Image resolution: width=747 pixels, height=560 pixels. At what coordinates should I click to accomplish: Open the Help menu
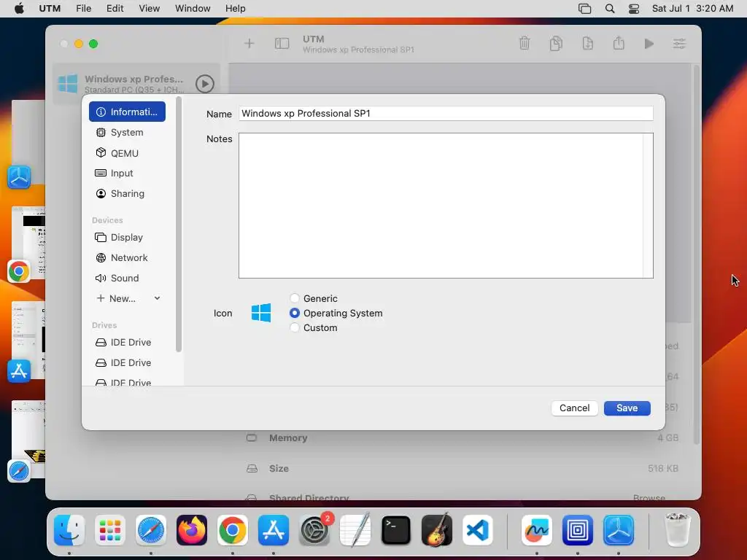[x=236, y=9]
